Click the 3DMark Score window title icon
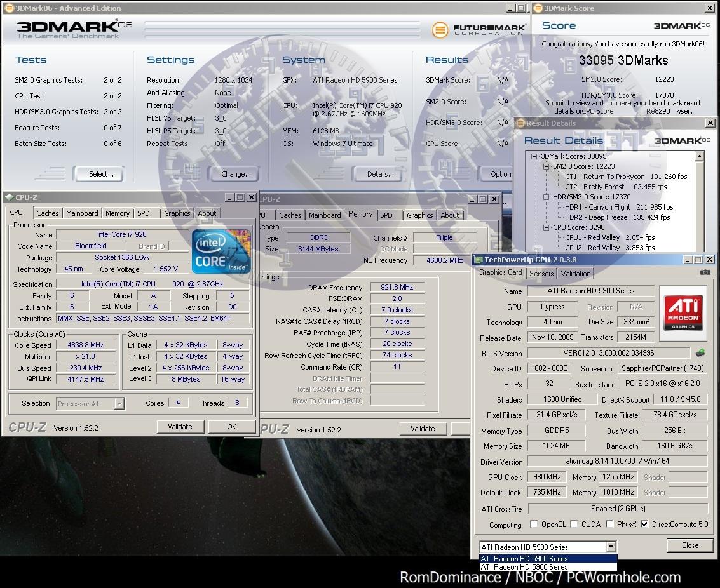Image resolution: width=720 pixels, height=588 pixels. (538, 8)
